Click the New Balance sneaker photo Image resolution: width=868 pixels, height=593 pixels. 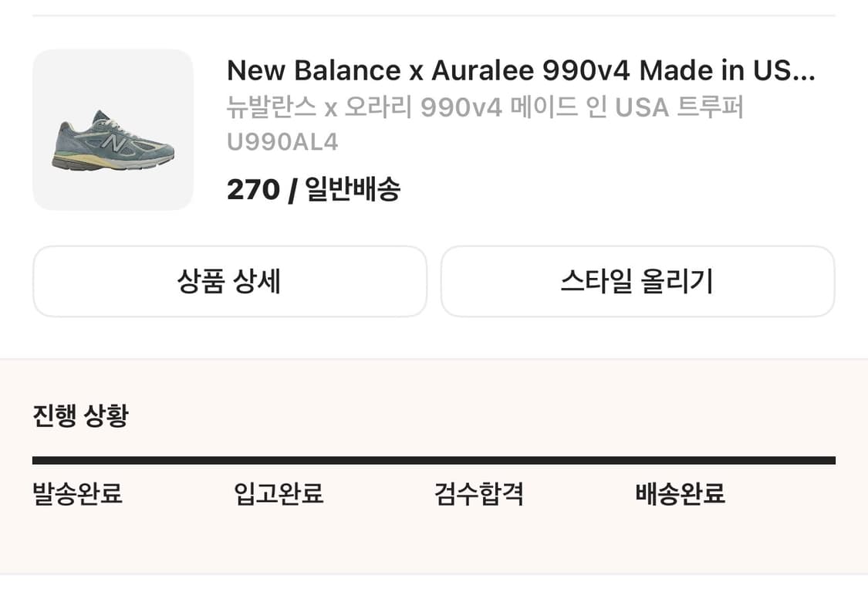(112, 129)
